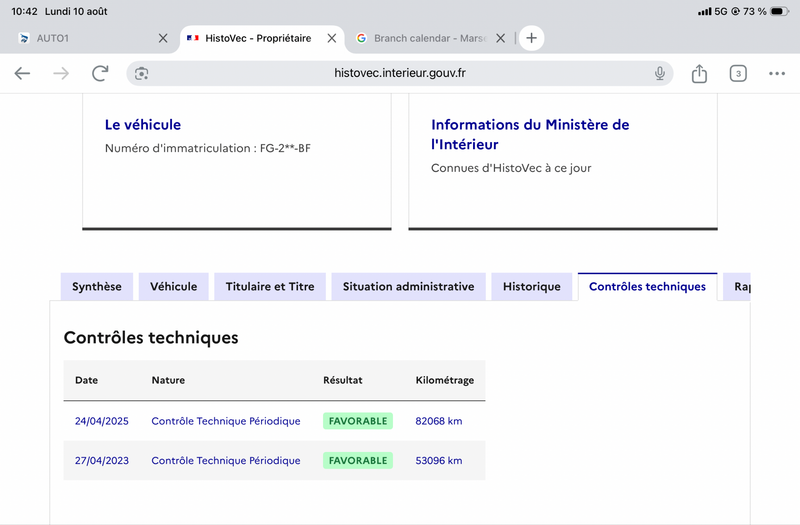Open the Historique tab
Image resolution: width=800 pixels, height=525 pixels.
click(x=532, y=287)
